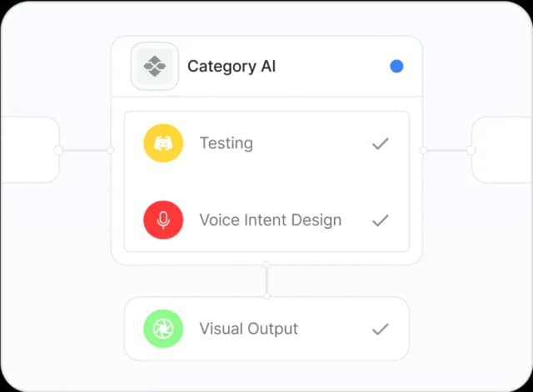
Task: Select the Testing label
Action: point(226,143)
